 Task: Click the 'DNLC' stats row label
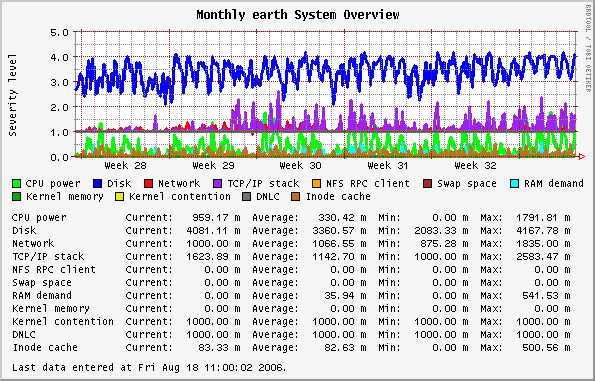24,335
